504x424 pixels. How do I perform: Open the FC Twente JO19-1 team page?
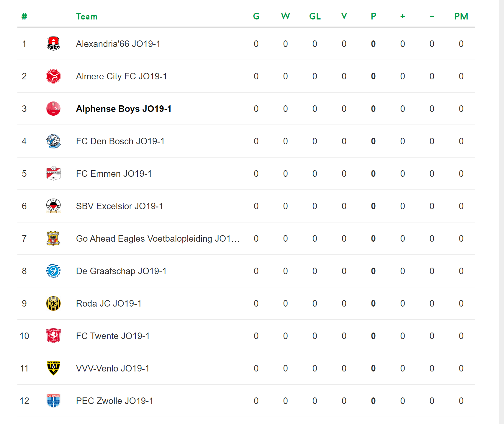coord(113,336)
